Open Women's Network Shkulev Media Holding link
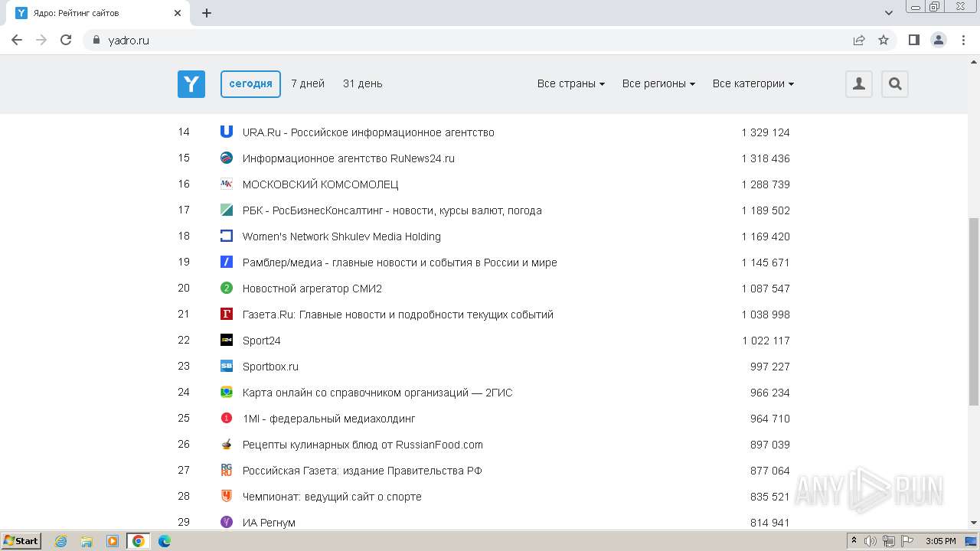 (341, 236)
